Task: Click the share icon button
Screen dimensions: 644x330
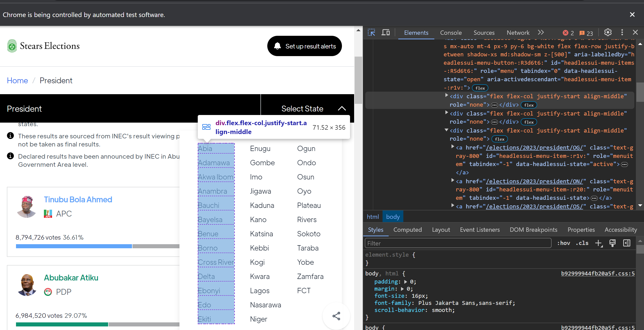Action: [x=336, y=316]
